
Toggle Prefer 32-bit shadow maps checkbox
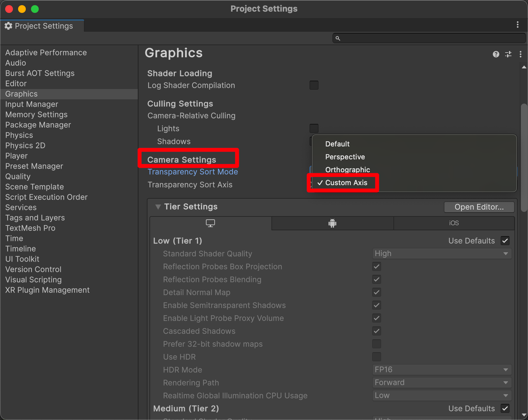click(x=377, y=344)
